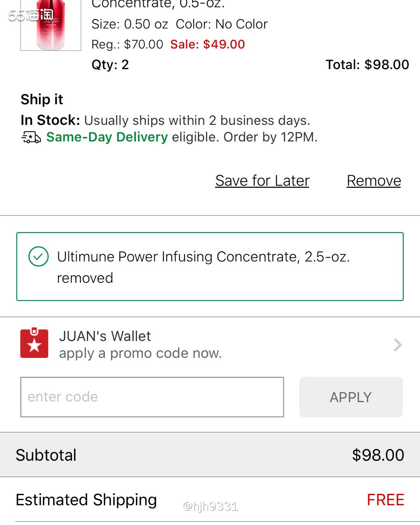Click the APPLY promo code button
This screenshot has height=525, width=420.
[x=351, y=397]
